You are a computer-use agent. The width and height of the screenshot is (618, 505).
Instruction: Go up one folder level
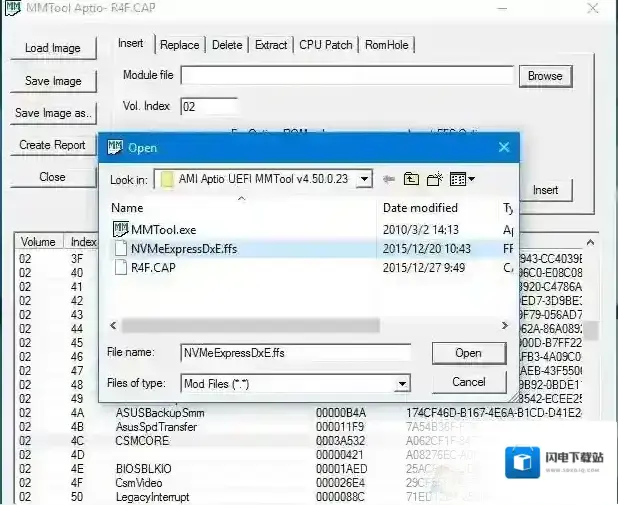(411, 179)
